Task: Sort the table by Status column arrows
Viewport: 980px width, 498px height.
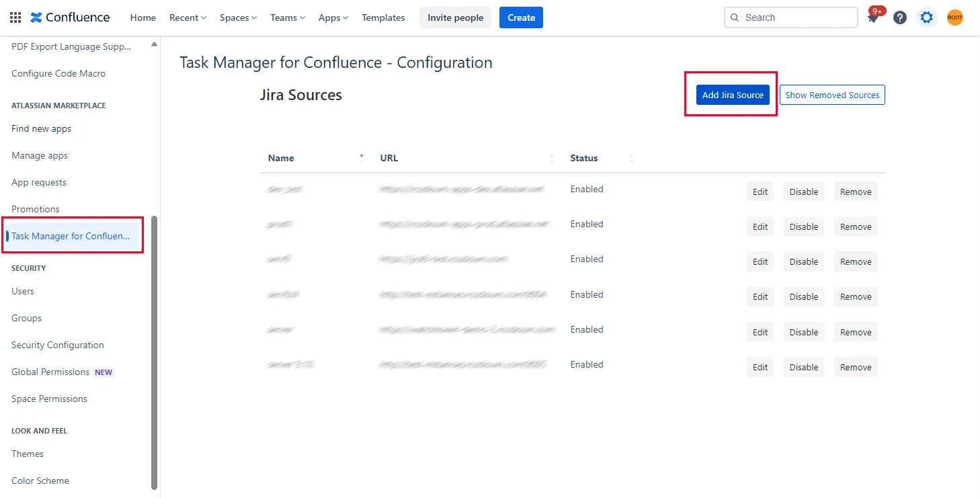Action: click(631, 158)
